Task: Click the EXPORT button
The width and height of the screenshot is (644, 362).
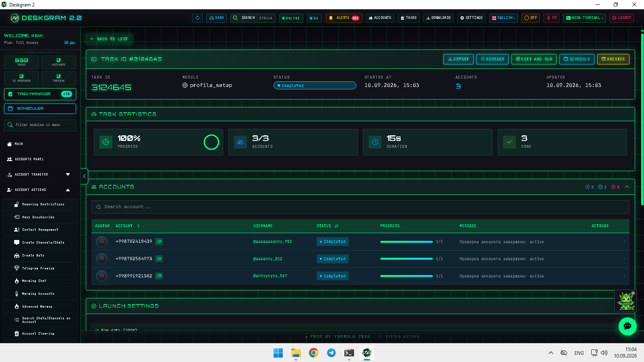Action: point(458,59)
